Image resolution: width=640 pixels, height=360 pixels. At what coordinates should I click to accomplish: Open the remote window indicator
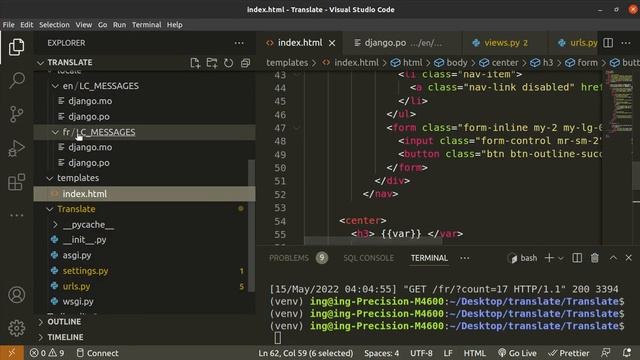click(x=12, y=353)
